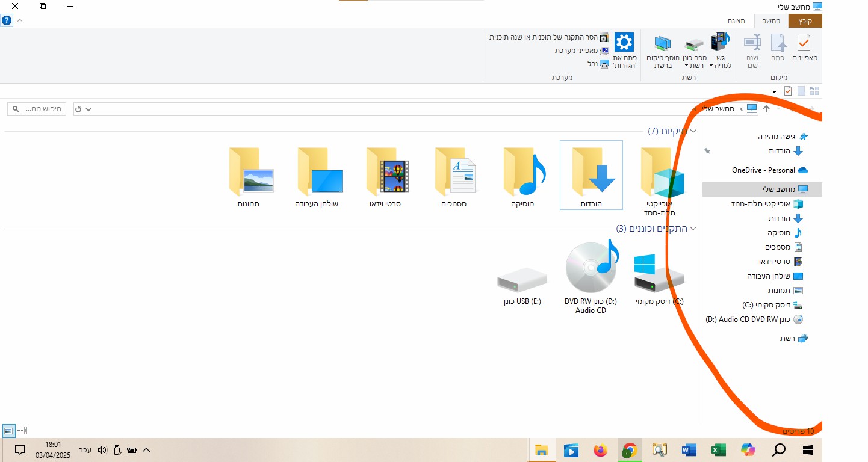This screenshot has width=868, height=462.
Task: Open the גש למדיה dropdown
Action: click(720, 51)
